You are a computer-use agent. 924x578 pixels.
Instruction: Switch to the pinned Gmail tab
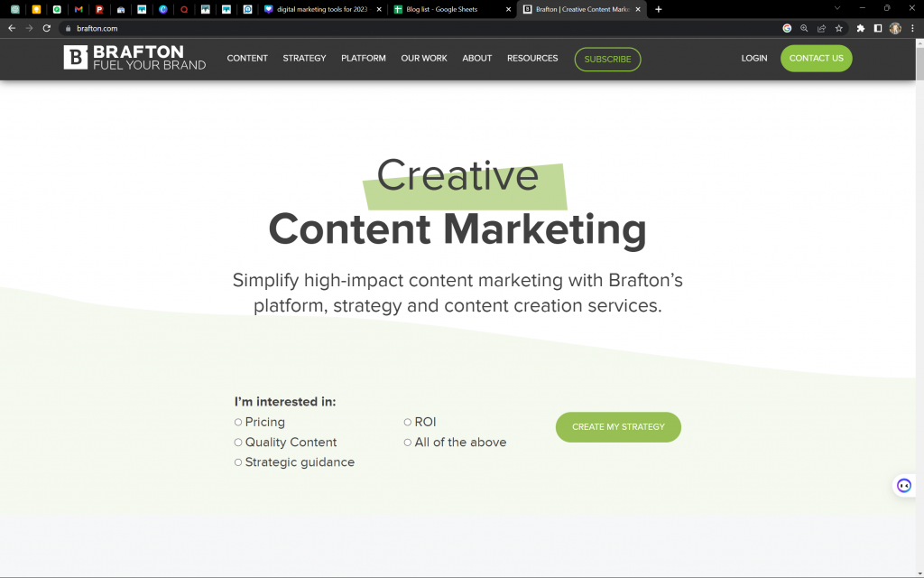79,9
